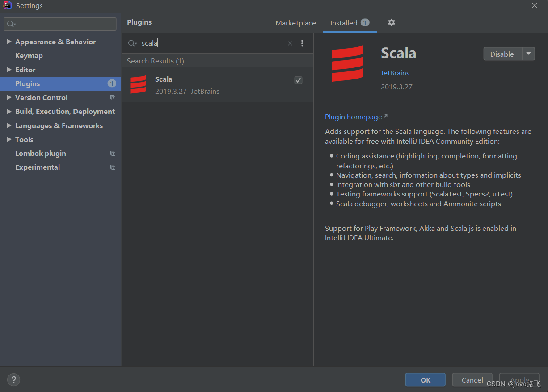
Task: Click the Search Results (1) header
Action: tap(156, 61)
